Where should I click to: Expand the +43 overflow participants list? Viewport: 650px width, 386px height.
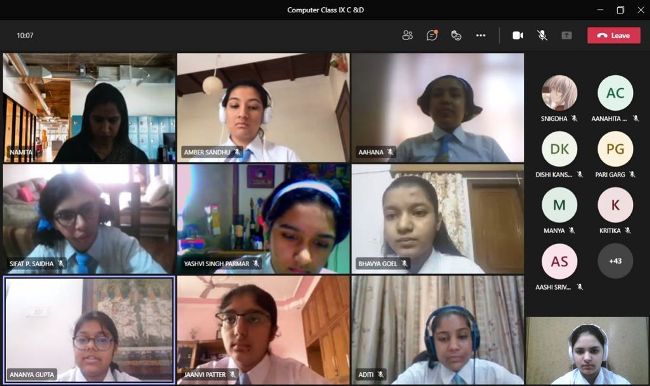615,261
